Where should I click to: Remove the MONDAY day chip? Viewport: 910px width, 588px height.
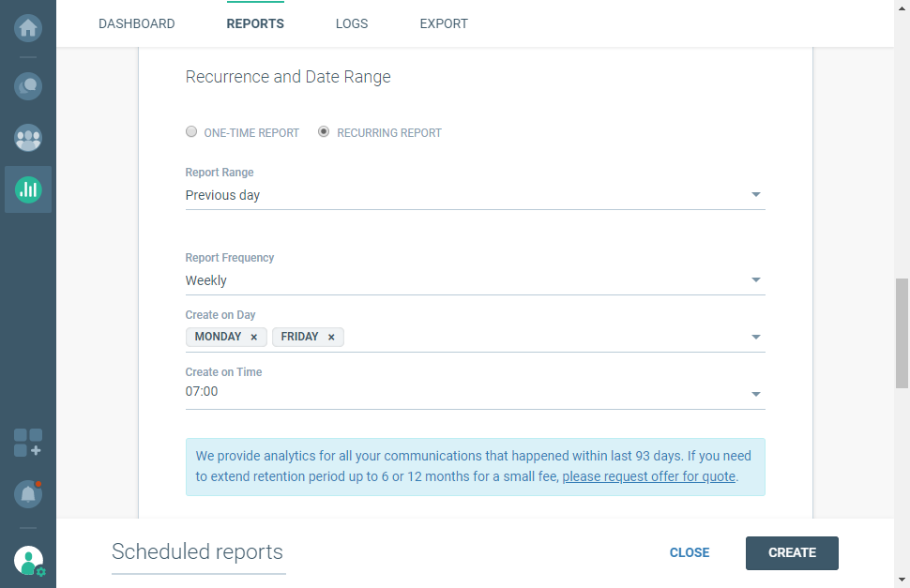[x=253, y=337]
